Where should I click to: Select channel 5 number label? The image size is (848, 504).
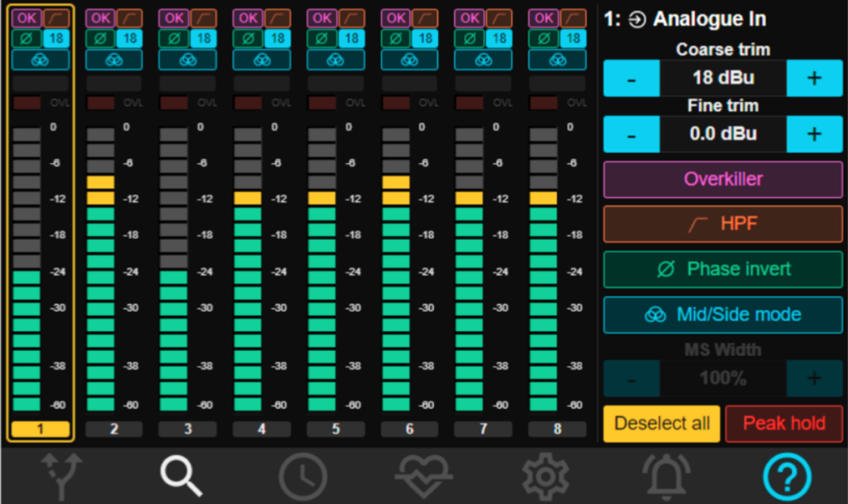pos(335,430)
